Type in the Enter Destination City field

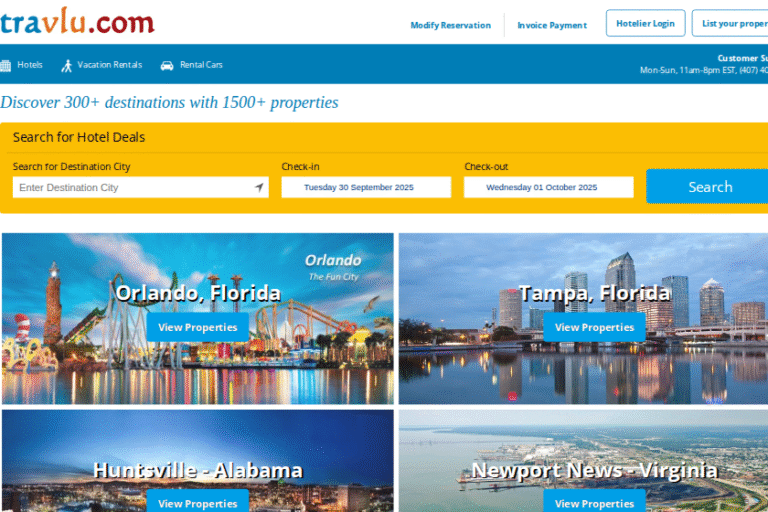click(x=130, y=187)
